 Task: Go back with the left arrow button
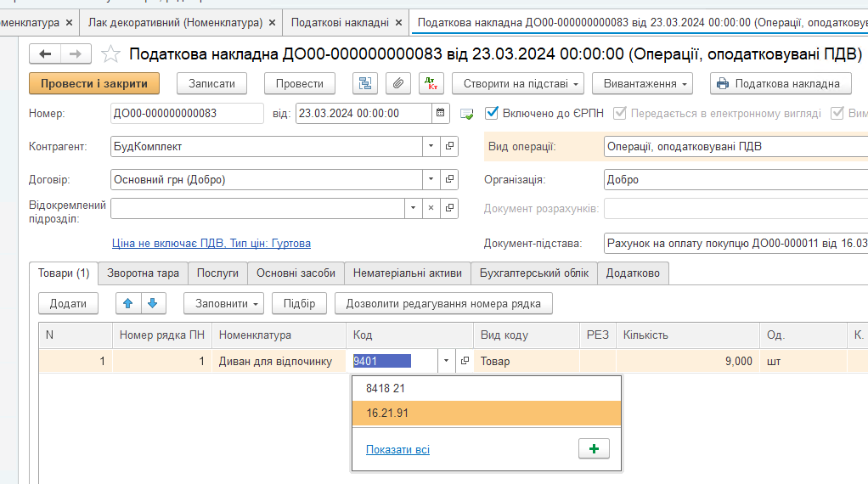pyautogui.click(x=45, y=53)
